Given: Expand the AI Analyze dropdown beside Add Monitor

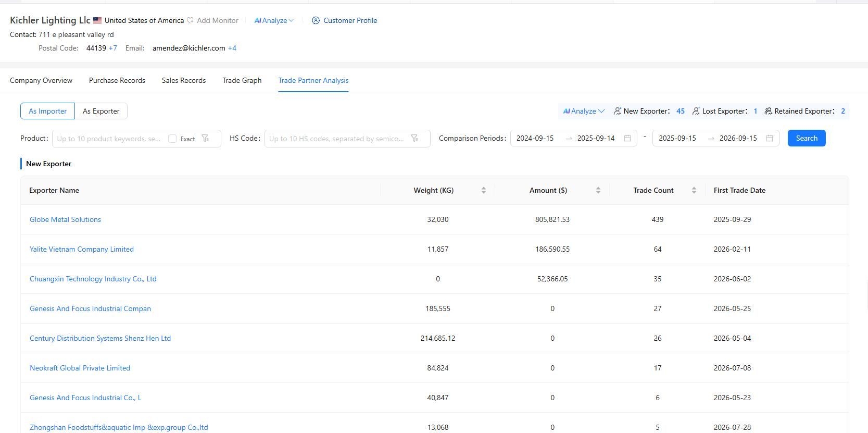Looking at the screenshot, I should (x=274, y=20).
